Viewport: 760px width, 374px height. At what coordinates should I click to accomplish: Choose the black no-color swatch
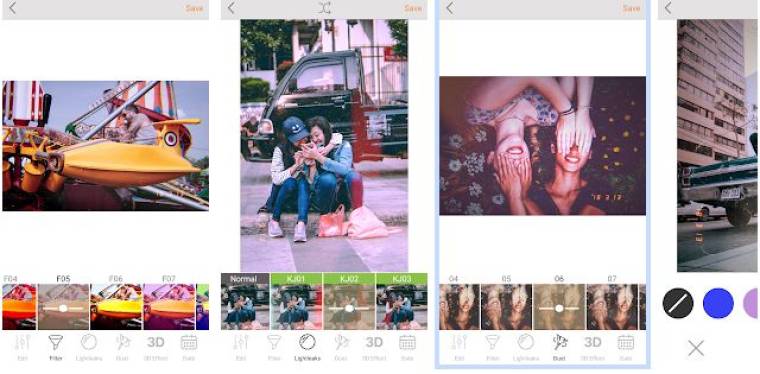(x=678, y=303)
